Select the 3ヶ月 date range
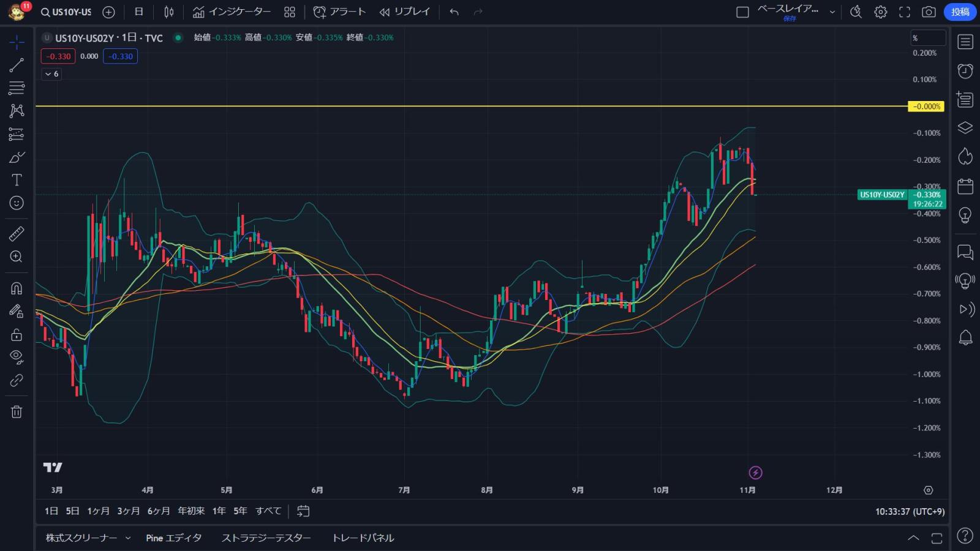Screen dimensions: 980x551 click(128, 511)
